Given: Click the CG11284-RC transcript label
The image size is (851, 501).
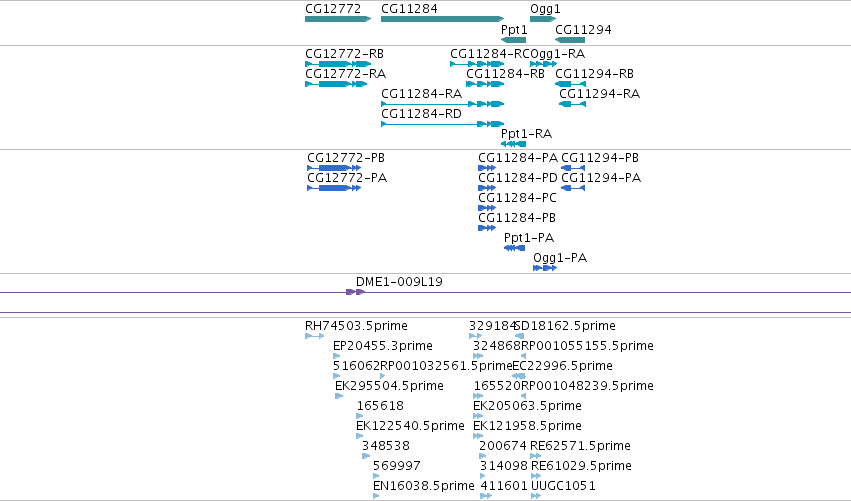Looking at the screenshot, I should pos(490,54).
